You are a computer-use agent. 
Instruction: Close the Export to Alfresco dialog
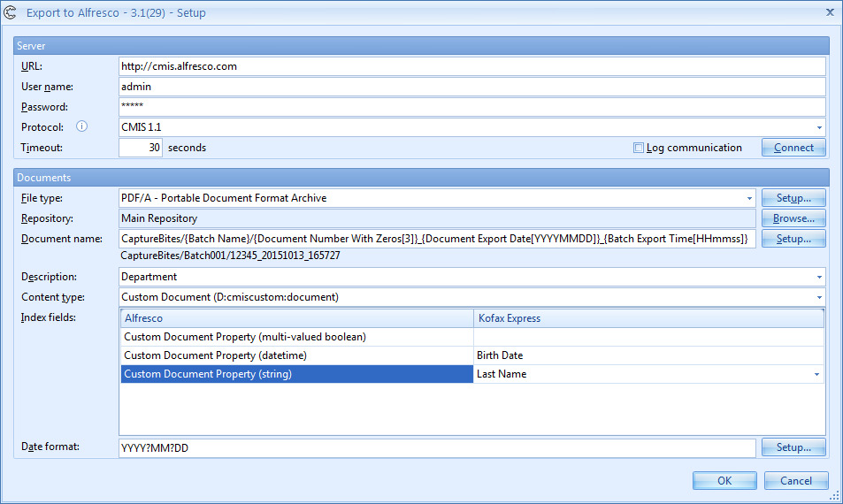829,12
